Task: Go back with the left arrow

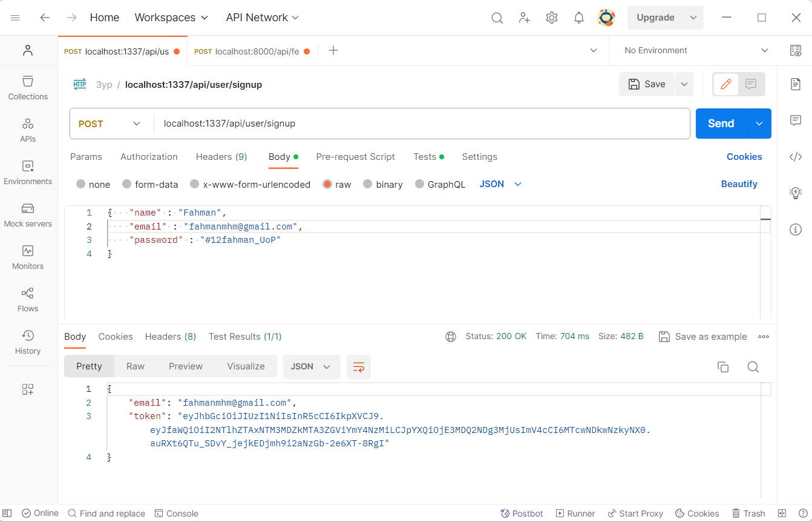Action: point(45,18)
